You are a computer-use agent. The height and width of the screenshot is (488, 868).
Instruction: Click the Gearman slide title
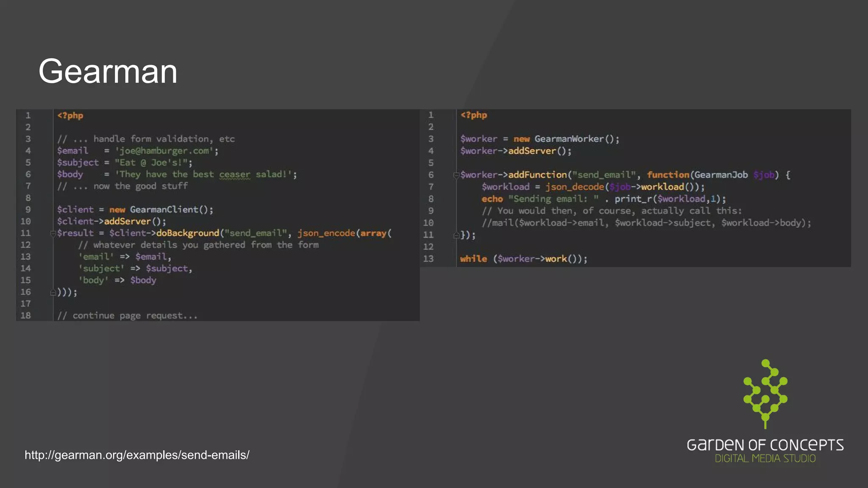[108, 71]
